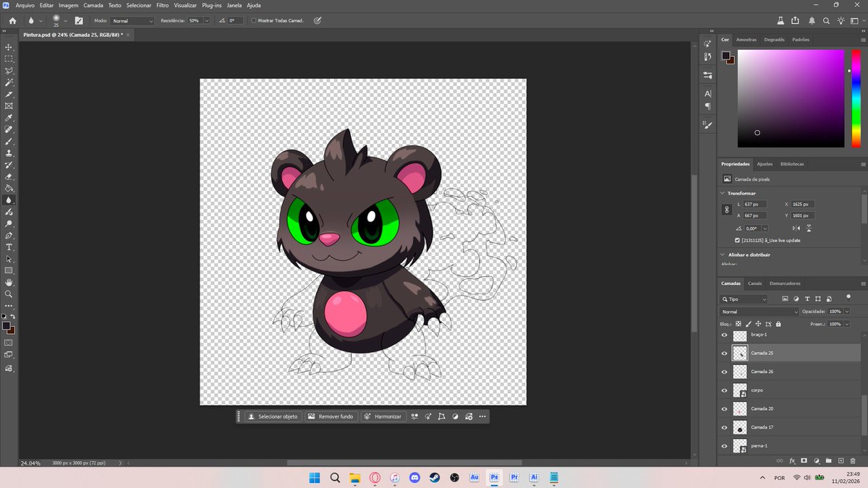The image size is (868, 488).
Task: Select the Magic Wand tool
Action: 9,82
